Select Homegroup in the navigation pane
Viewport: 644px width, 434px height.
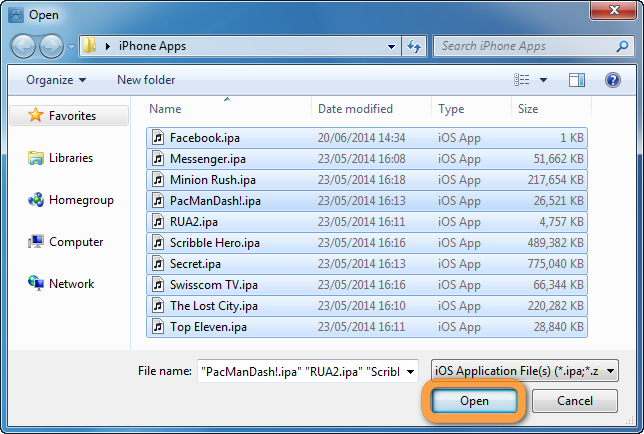click(x=81, y=200)
